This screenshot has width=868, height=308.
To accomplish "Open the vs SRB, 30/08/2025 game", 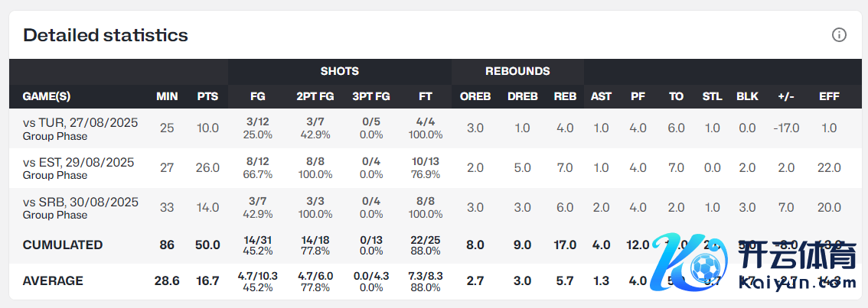I will tap(80, 202).
